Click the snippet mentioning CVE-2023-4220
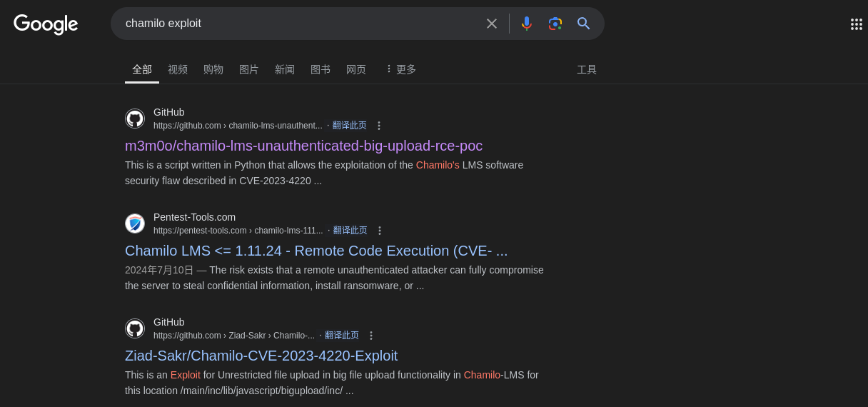 point(324,173)
